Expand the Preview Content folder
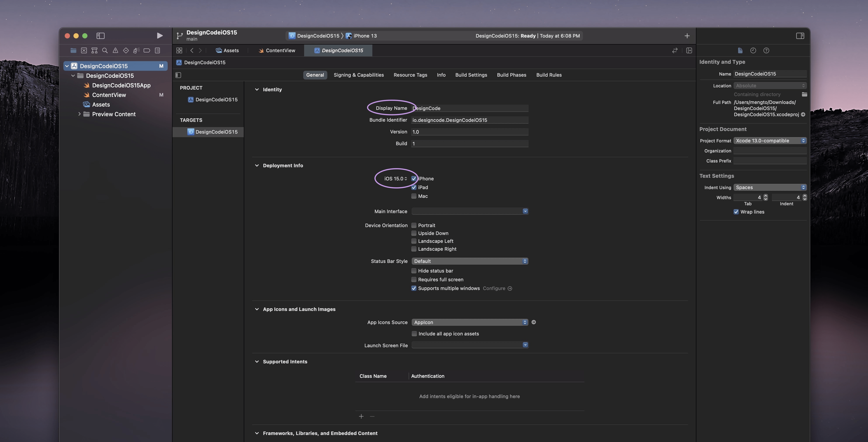 pos(80,114)
